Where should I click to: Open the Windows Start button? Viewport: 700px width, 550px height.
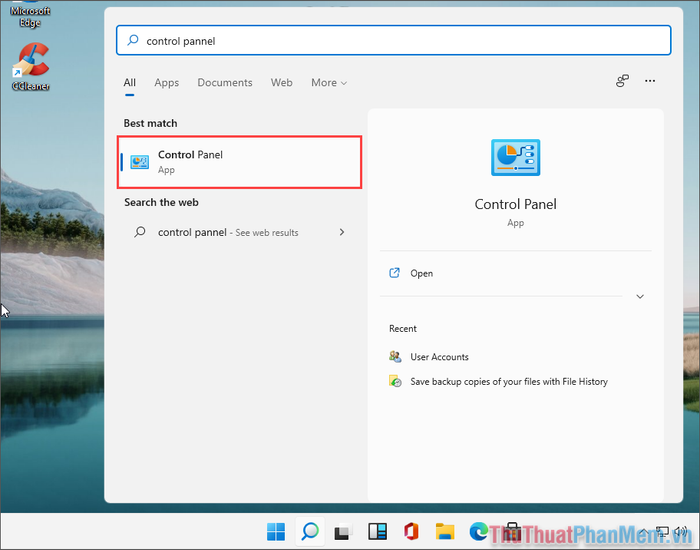click(276, 532)
